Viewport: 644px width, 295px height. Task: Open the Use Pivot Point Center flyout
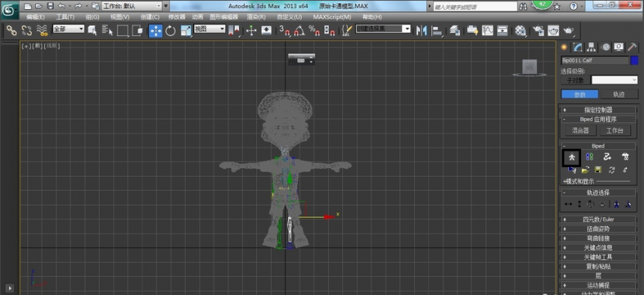click(234, 30)
